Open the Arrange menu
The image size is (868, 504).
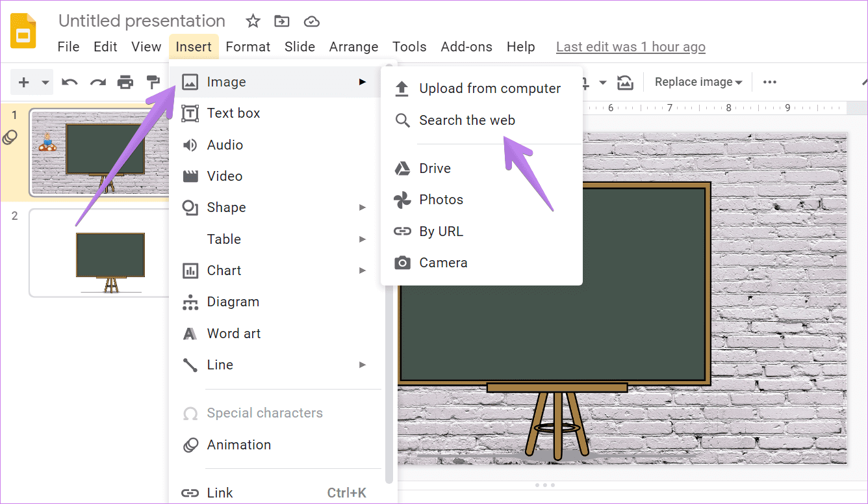point(353,47)
